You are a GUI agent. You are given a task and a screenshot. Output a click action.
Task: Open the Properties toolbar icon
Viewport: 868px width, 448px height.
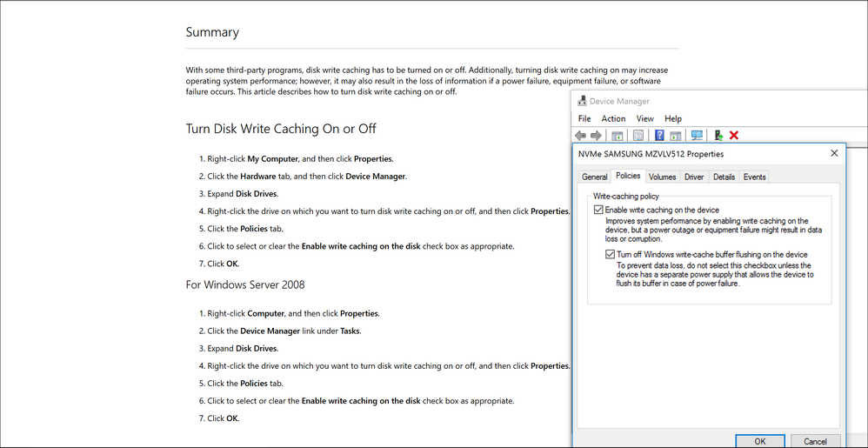(638, 136)
